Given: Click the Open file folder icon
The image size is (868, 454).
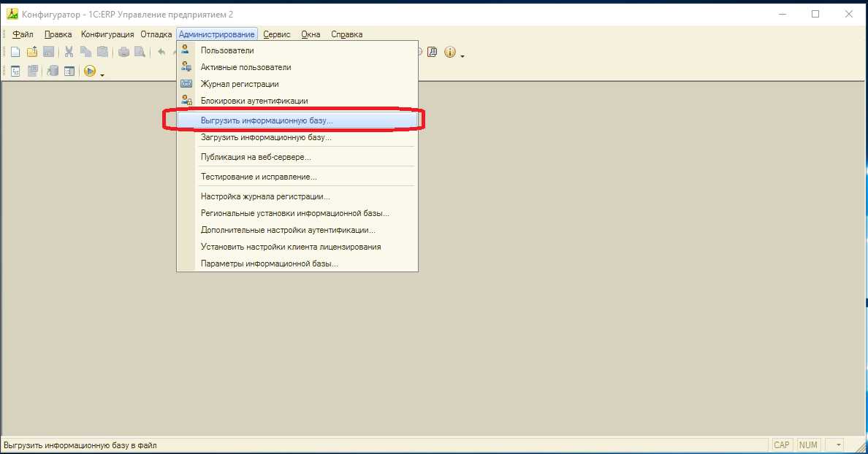Looking at the screenshot, I should coord(32,52).
